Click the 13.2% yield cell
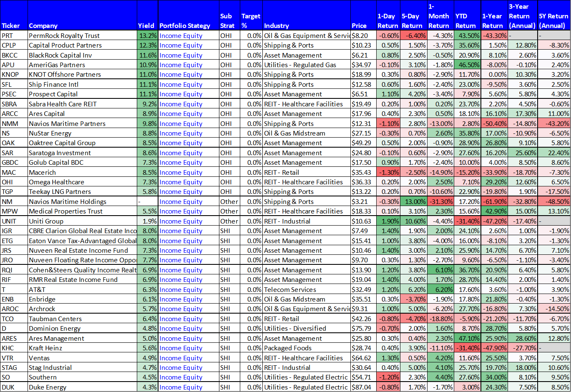Screen dimensions: 571x392 pos(148,36)
